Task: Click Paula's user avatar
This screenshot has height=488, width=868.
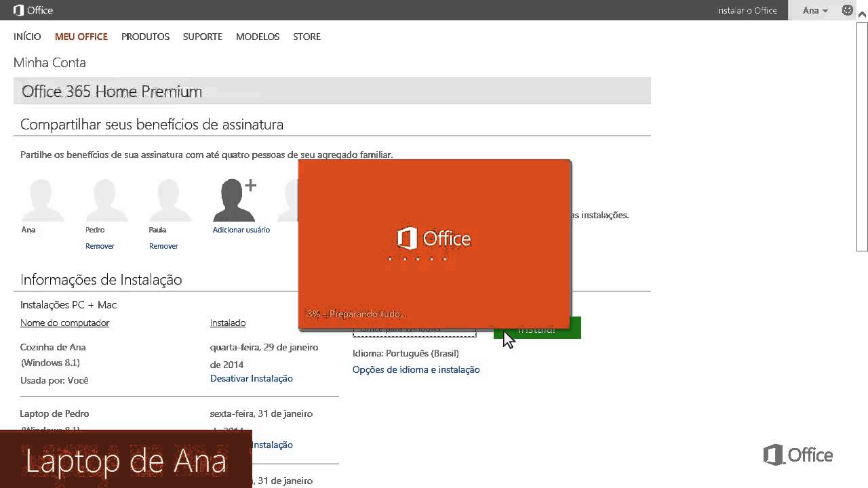Action: (x=170, y=200)
